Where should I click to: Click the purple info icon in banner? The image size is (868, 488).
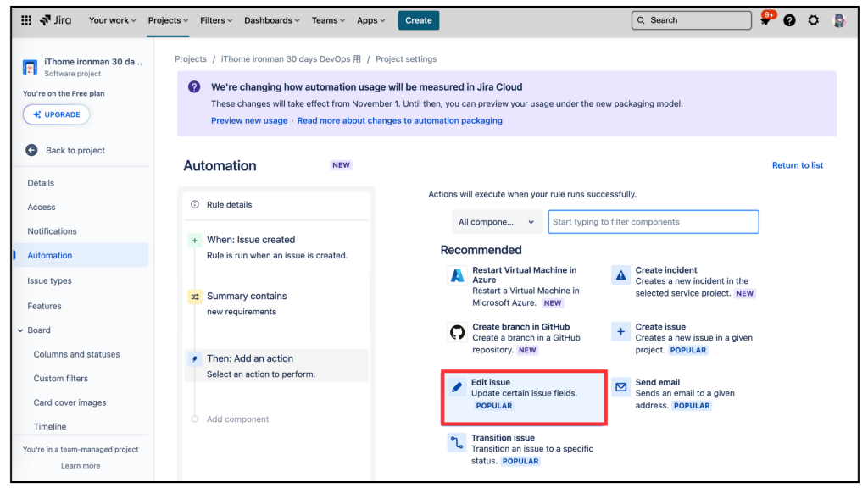click(194, 87)
